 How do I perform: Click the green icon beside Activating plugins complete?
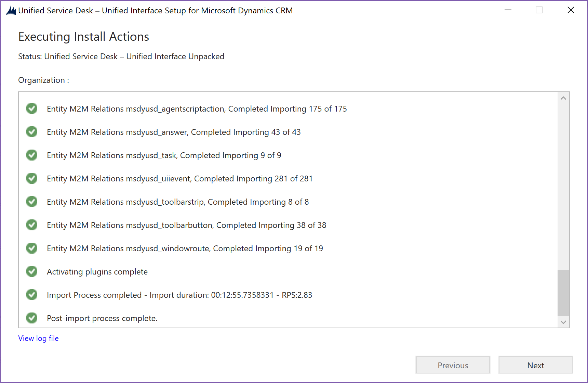point(31,271)
